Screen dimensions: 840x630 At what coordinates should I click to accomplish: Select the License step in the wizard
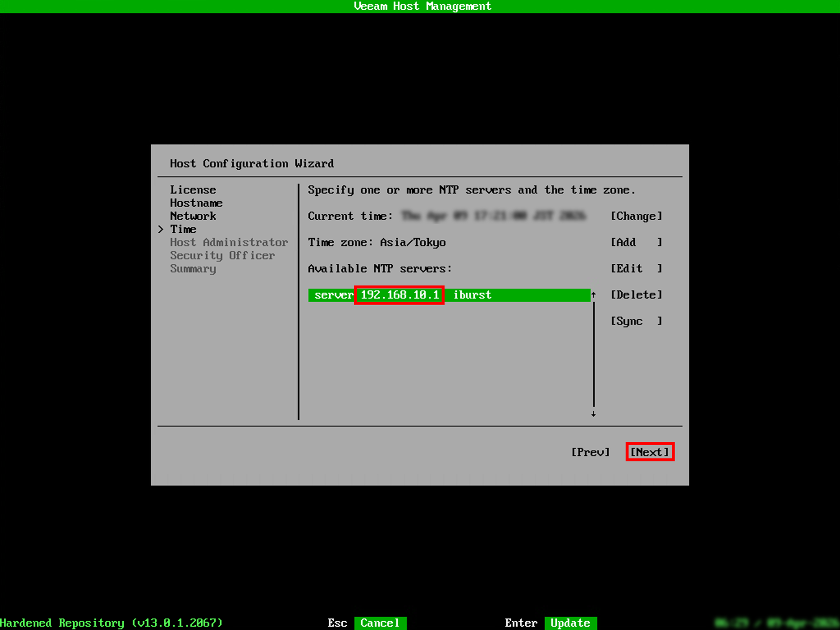click(193, 190)
